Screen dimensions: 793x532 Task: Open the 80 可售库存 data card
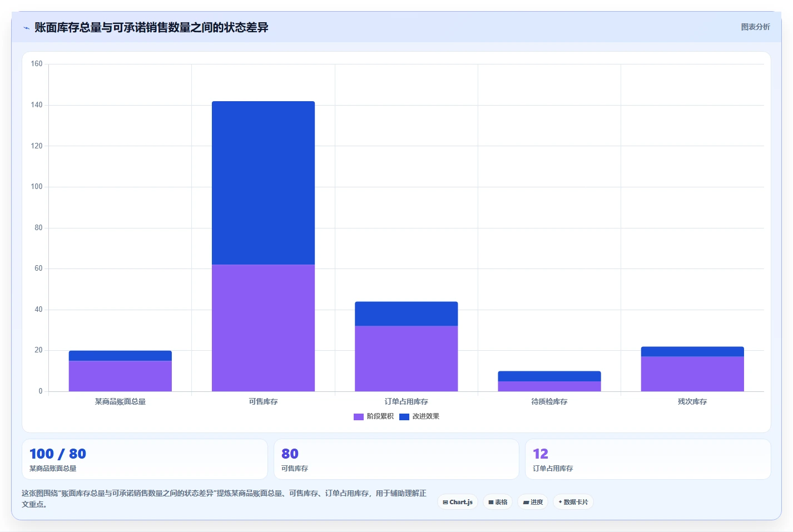[396, 459]
